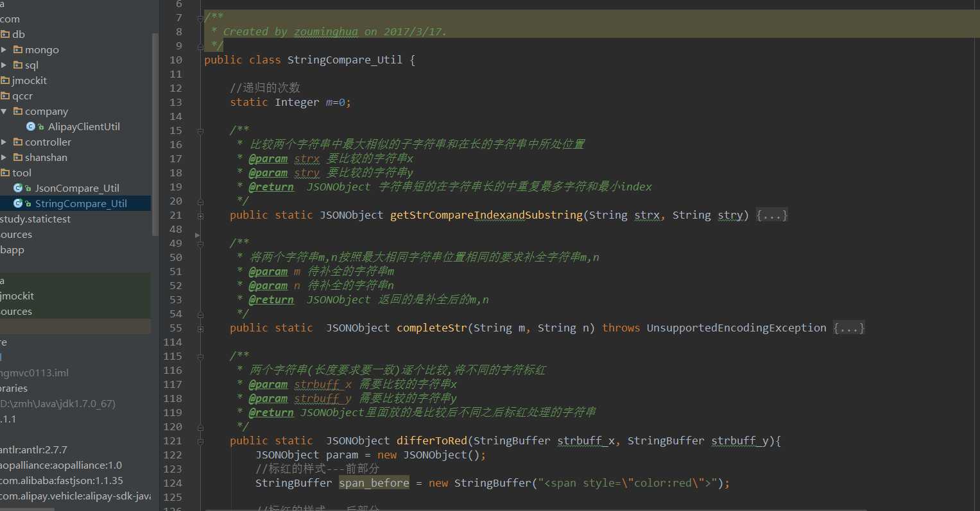Screen dimensions: 980x511
Task: Expand the {...} placeholder of completeStr
Action: tap(848, 328)
